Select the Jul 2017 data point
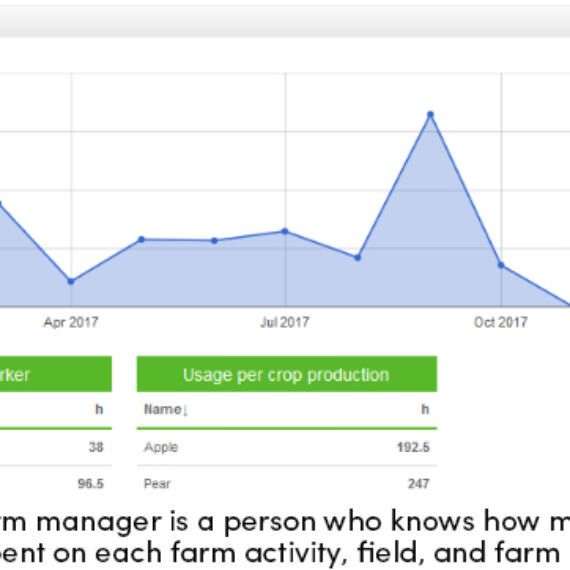570x570 pixels. (285, 231)
